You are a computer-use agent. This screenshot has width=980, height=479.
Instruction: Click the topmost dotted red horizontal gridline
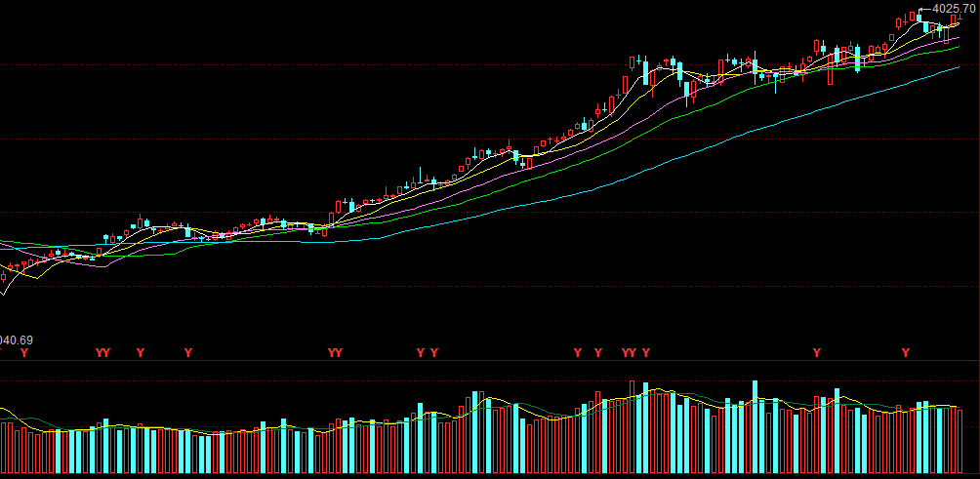tap(488, 64)
